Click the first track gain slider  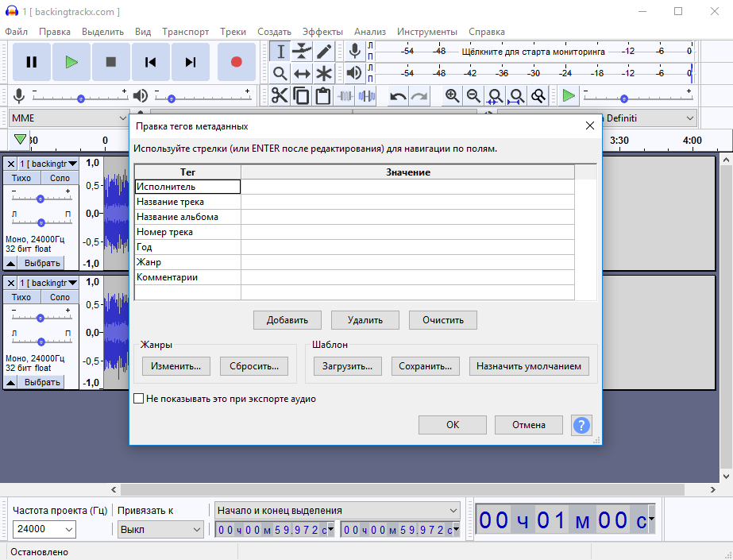[41, 198]
